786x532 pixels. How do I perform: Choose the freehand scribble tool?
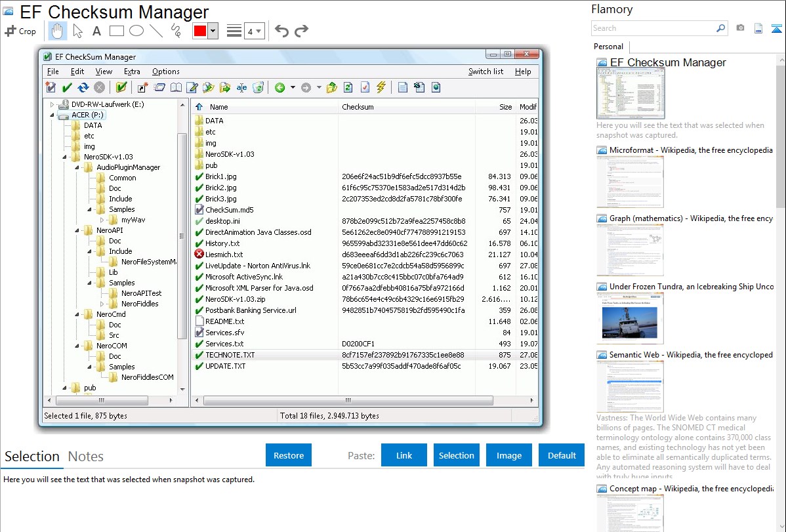(x=176, y=31)
